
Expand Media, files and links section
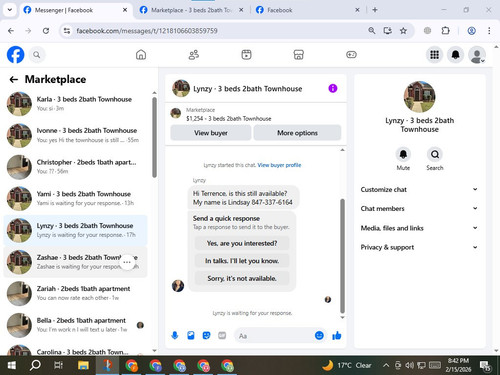pos(419,228)
